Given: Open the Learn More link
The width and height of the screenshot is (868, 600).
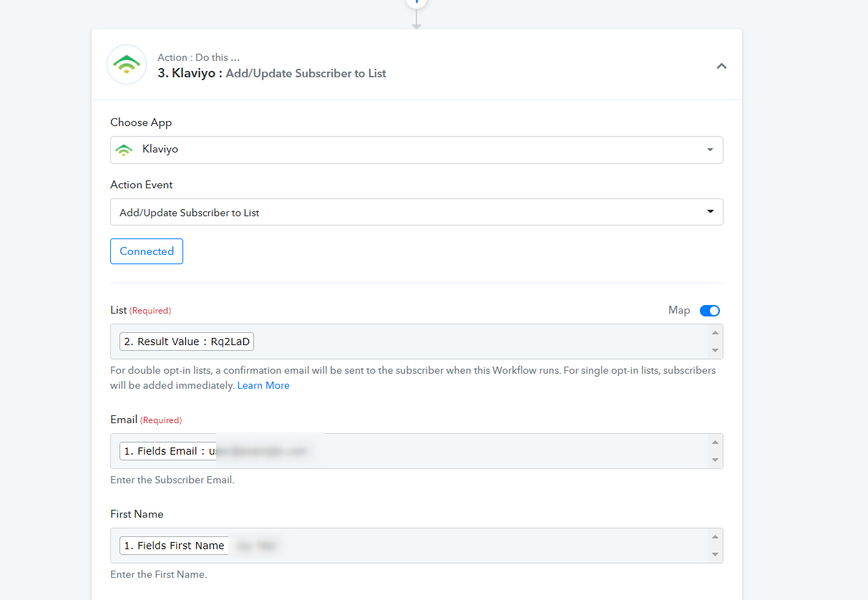Looking at the screenshot, I should pos(263,385).
